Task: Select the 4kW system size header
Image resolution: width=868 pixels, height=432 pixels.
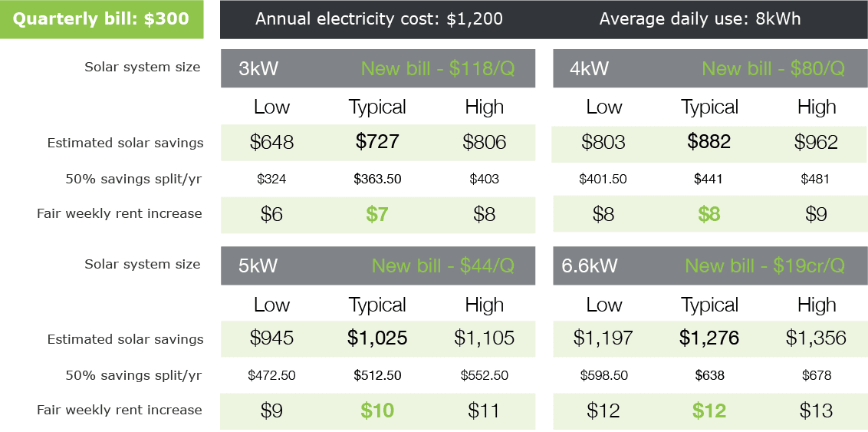Action: pyautogui.click(x=589, y=68)
